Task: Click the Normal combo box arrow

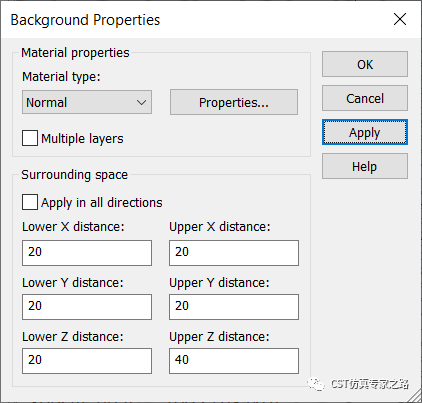Action: point(142,102)
